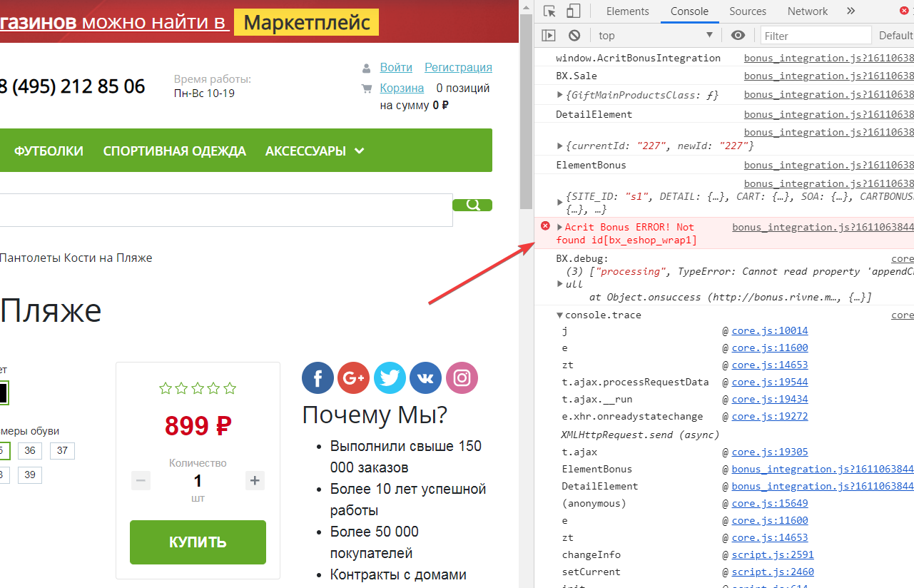Open the top context dropdown
The width and height of the screenshot is (914, 588).
655,35
